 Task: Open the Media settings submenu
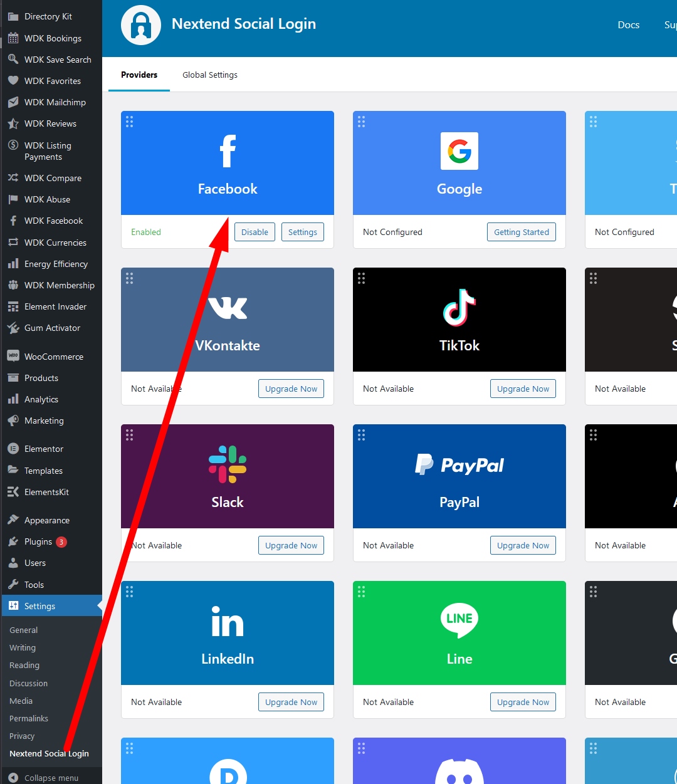(21, 701)
